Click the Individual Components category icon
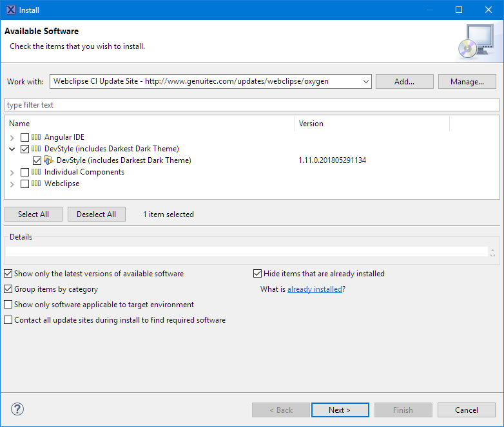504x427 pixels. pyautogui.click(x=36, y=172)
